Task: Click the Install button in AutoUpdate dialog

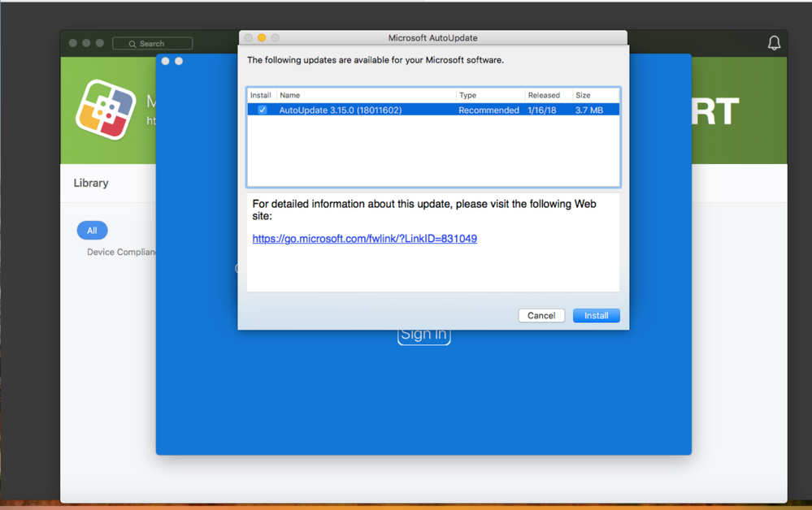Action: pyautogui.click(x=596, y=316)
